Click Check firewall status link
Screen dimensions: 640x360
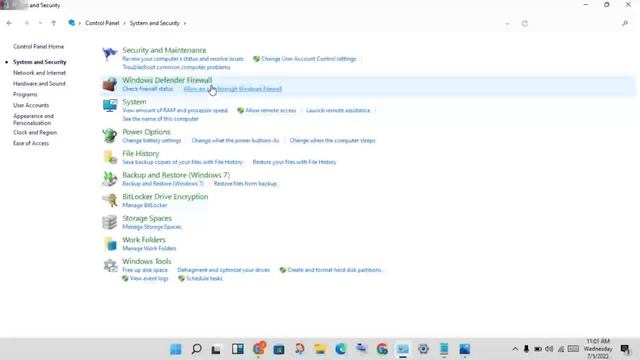coord(148,89)
